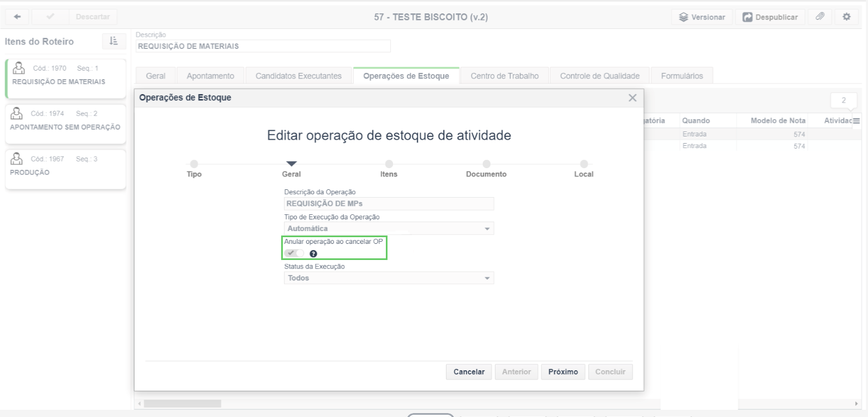Click help icon beside Anular operação toggle
This screenshot has height=417, width=868.
pyautogui.click(x=313, y=254)
